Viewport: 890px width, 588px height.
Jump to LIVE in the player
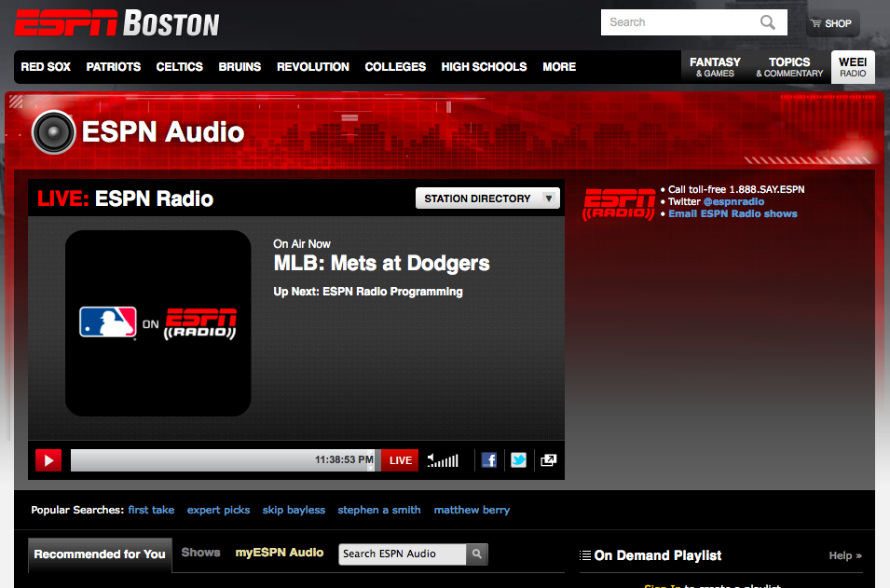coord(401,460)
